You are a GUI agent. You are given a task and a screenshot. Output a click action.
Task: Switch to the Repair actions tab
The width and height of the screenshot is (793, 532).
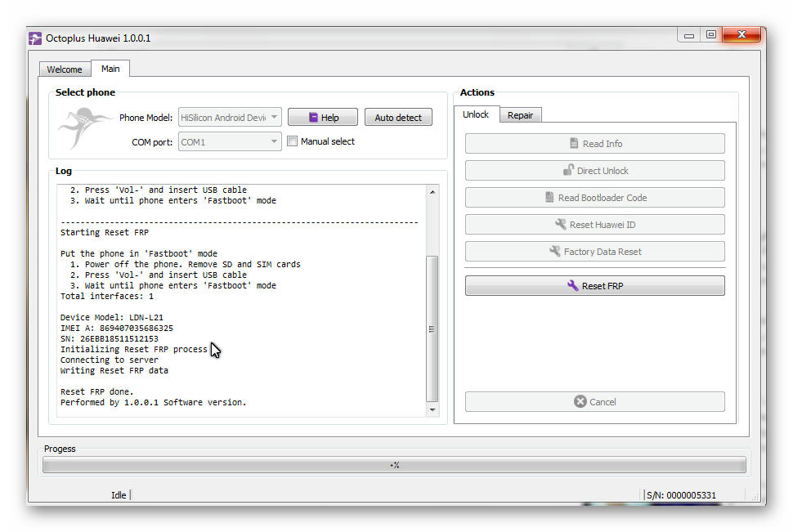521,115
